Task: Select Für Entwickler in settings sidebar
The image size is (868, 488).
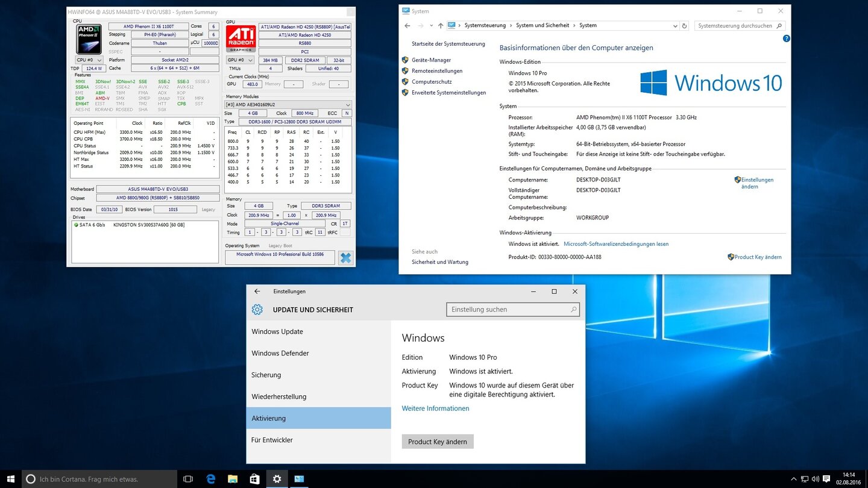Action: point(319,440)
